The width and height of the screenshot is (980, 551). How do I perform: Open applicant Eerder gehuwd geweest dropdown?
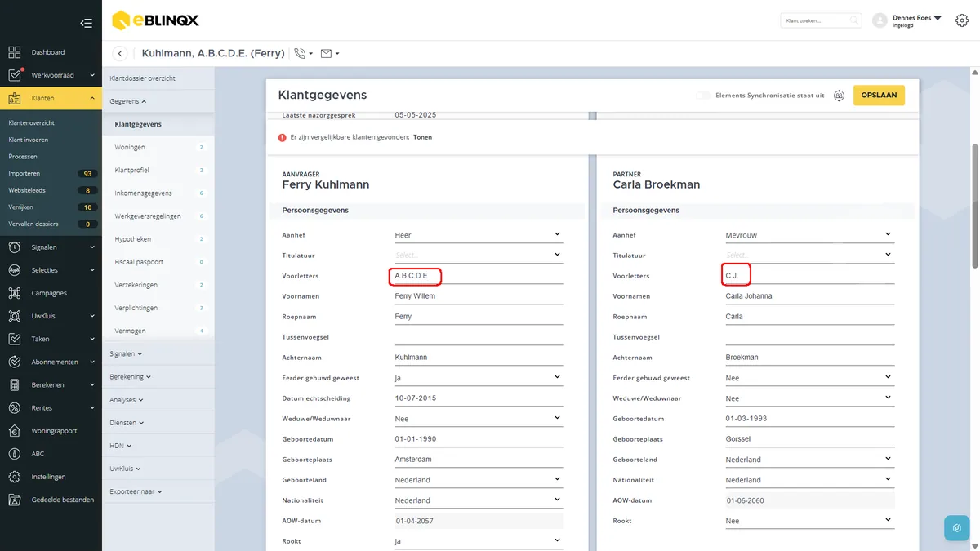point(479,378)
